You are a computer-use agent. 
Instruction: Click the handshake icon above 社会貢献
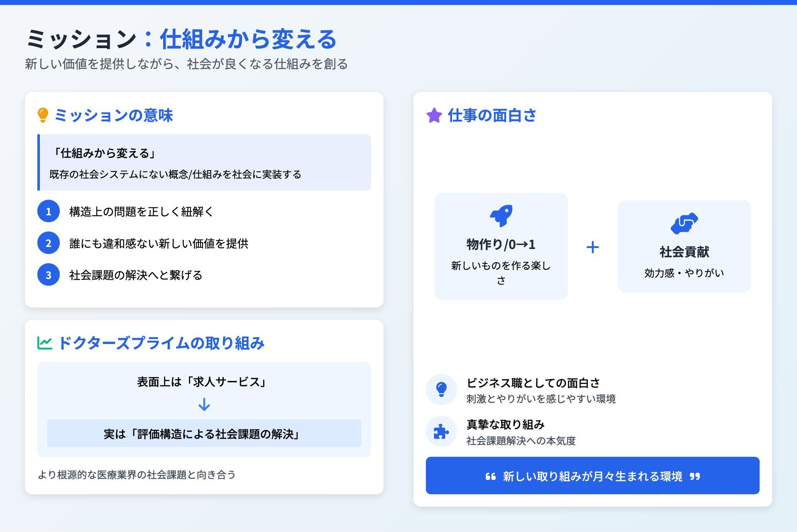point(684,223)
